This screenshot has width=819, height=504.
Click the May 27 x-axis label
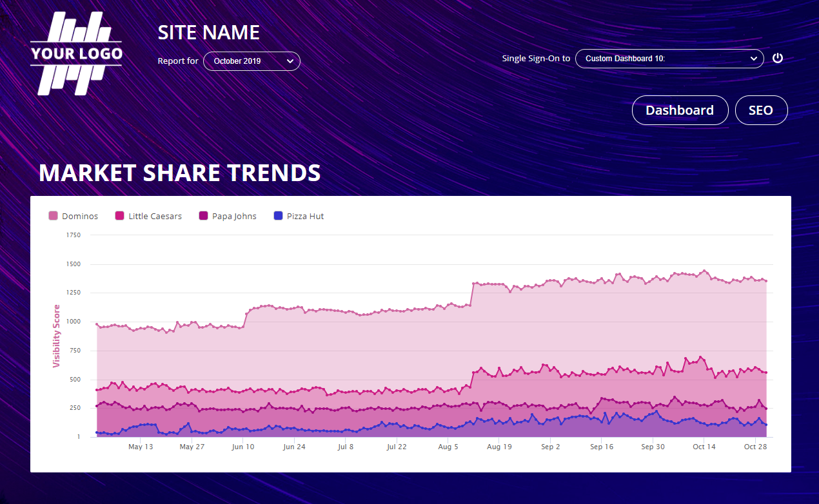pos(192,447)
